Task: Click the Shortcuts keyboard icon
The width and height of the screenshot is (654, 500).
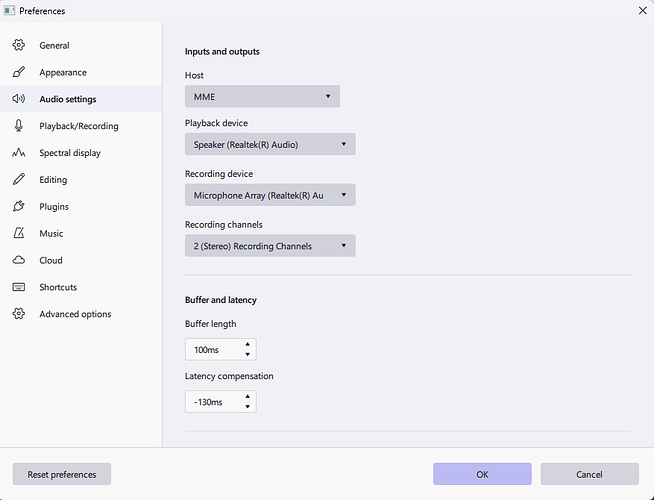Action: (18, 287)
